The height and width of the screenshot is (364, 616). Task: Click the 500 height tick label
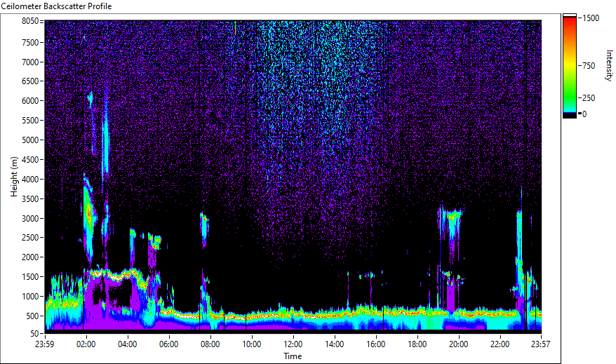click(32, 316)
